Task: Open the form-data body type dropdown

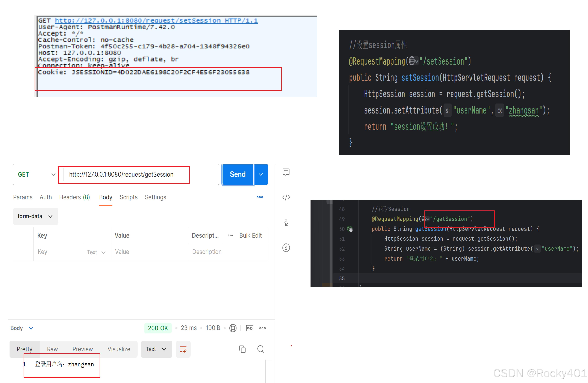Action: click(35, 216)
